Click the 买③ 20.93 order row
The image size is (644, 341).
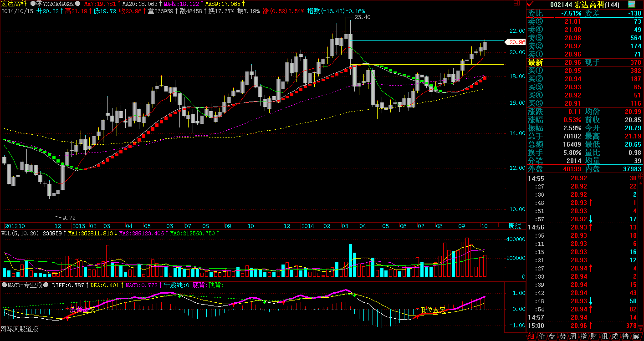pos(585,87)
